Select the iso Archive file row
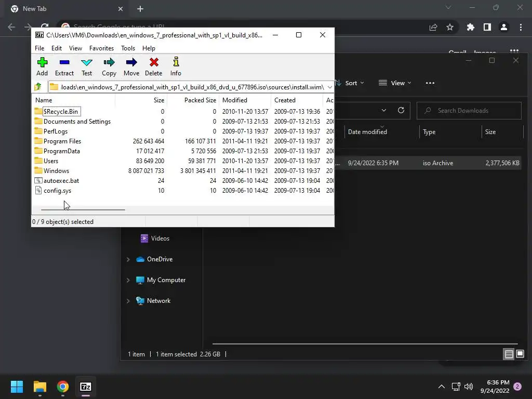Image resolution: width=532 pixels, height=399 pixels. [428, 163]
